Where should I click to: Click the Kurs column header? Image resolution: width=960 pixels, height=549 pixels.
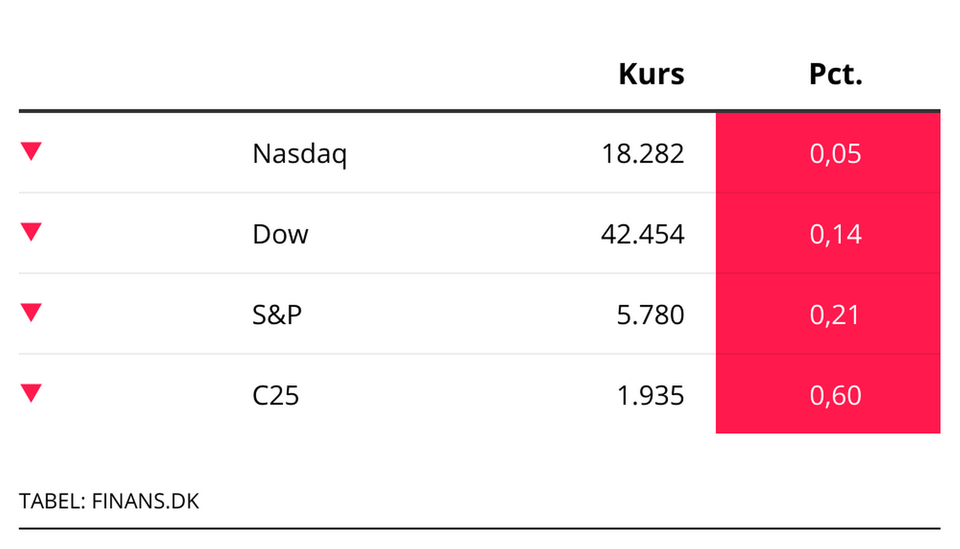[x=651, y=74]
